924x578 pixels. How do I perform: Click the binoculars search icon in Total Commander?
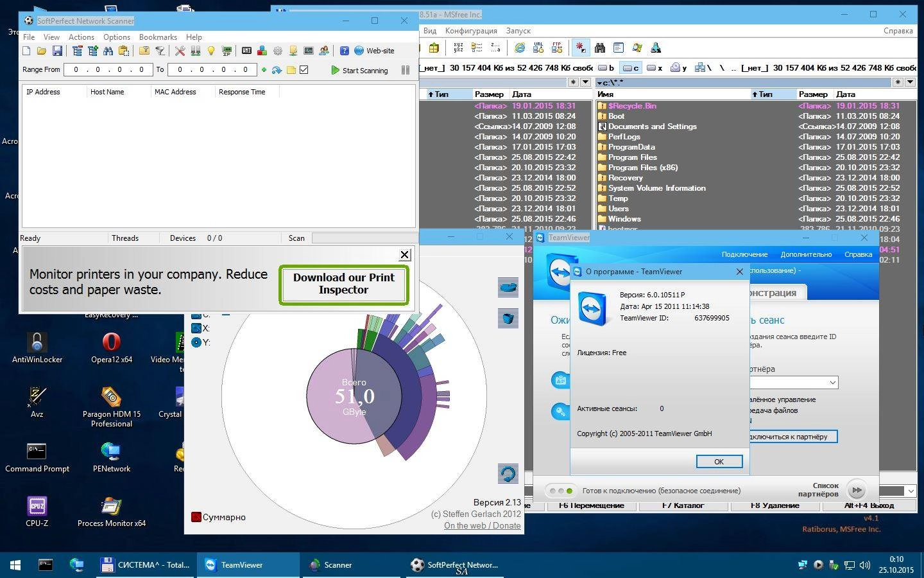(x=600, y=48)
